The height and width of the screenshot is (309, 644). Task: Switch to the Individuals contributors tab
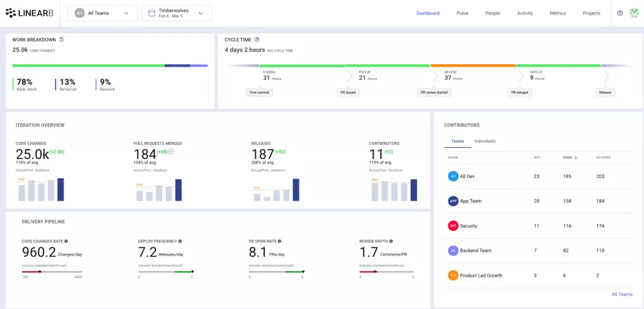[485, 141]
